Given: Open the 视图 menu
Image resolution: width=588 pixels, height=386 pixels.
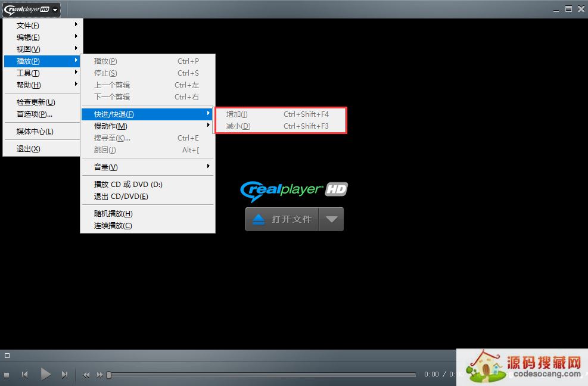Looking at the screenshot, I should (29, 49).
